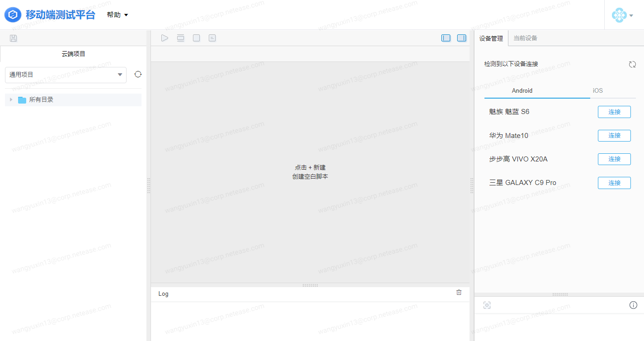The width and height of the screenshot is (644, 341).
Task: Connect the 步步高 VIVO X20A device
Action: [614, 159]
